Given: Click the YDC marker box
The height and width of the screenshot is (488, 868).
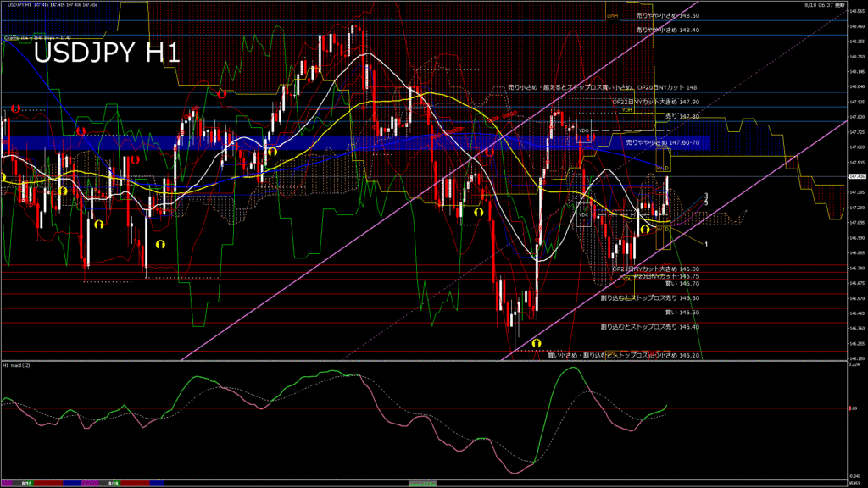Looking at the screenshot, I should (583, 214).
